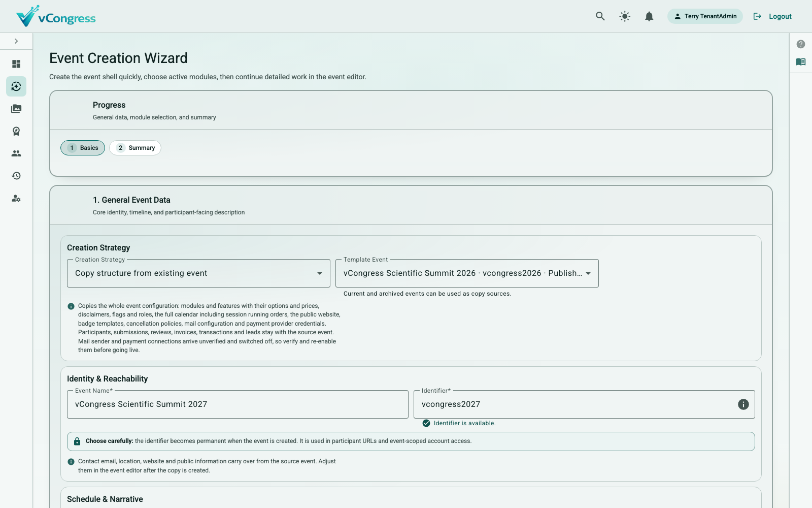Click the 'Choose carefully:' warning text

pyautogui.click(x=110, y=441)
